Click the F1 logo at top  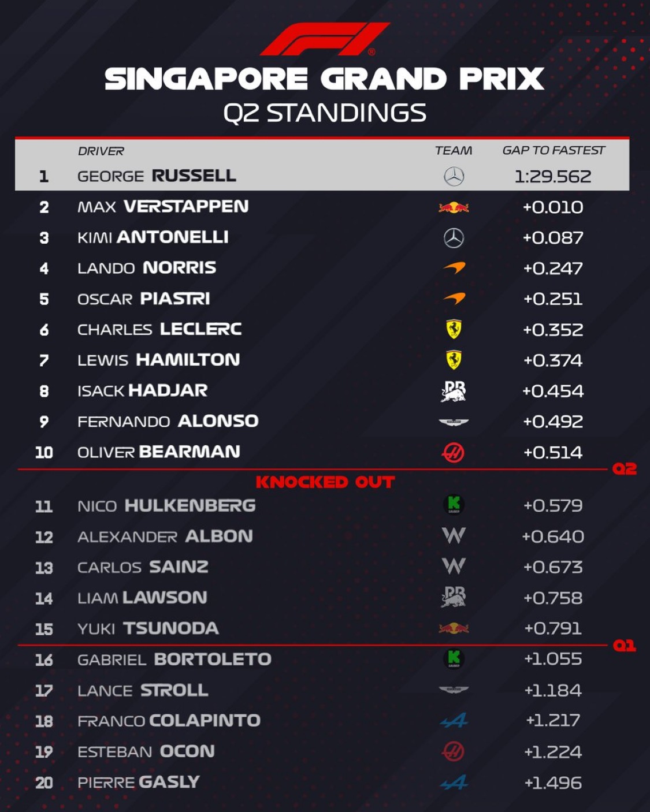click(324, 39)
